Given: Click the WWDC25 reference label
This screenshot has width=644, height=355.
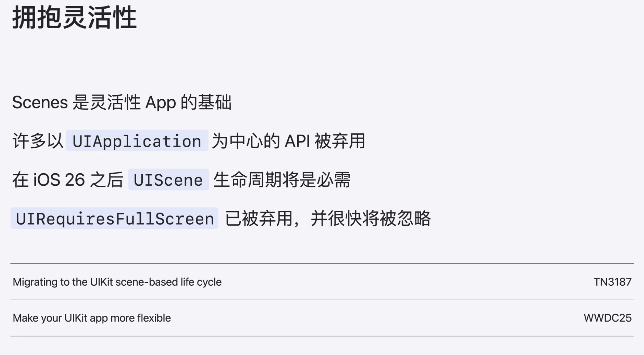Looking at the screenshot, I should coord(608,318).
